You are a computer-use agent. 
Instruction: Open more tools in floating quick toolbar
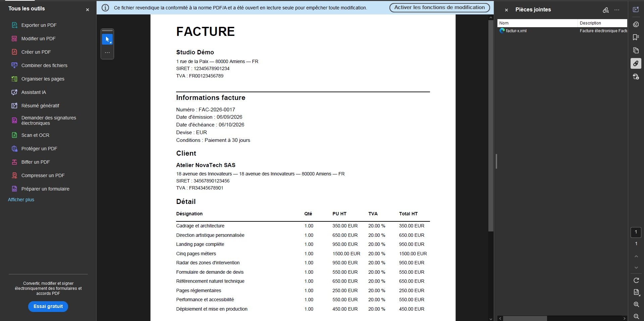pyautogui.click(x=107, y=53)
